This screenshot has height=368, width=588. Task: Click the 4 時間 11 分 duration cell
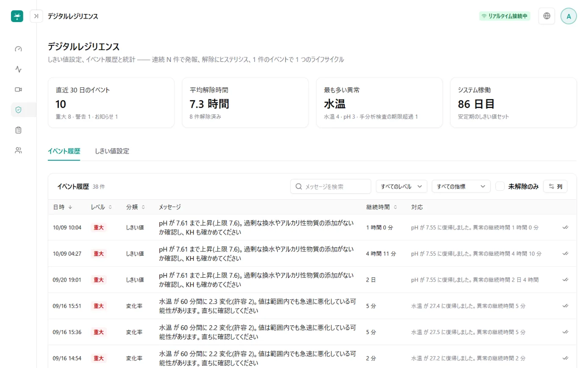click(x=381, y=254)
